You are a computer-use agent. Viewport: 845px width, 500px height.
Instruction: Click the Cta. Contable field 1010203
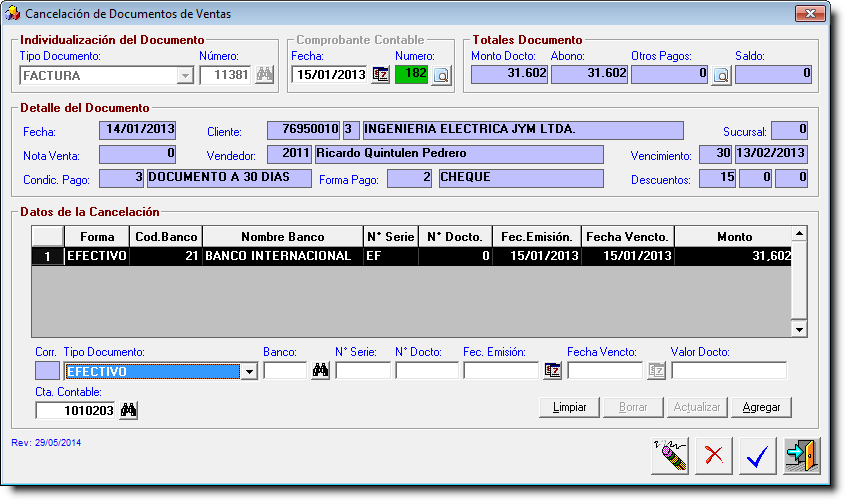pyautogui.click(x=75, y=411)
